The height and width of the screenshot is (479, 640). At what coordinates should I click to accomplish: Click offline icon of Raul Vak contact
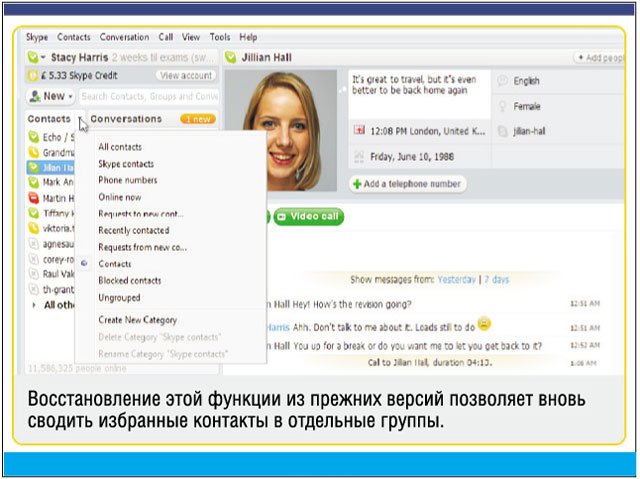pos(33,274)
